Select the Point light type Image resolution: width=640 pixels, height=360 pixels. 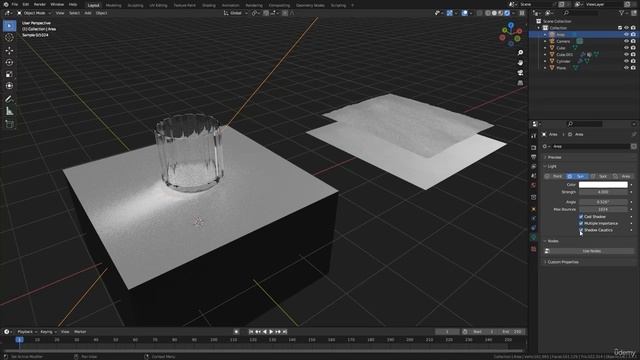554,176
